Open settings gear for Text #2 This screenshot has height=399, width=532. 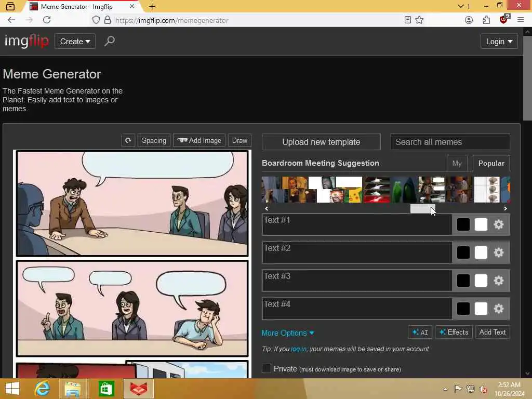coord(498,252)
